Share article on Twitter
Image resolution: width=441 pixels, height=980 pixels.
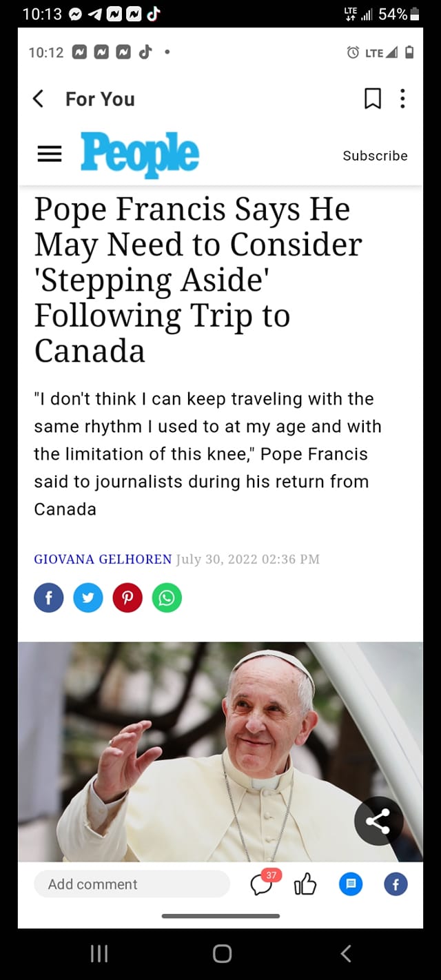click(88, 598)
